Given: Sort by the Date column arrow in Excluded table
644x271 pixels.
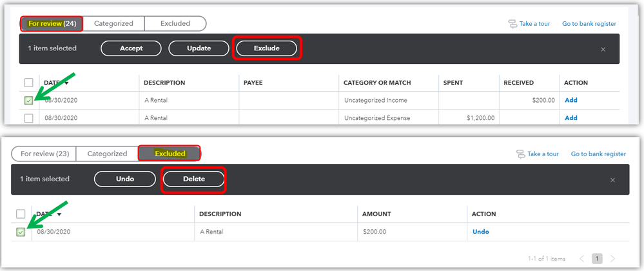Looking at the screenshot, I should [58, 214].
